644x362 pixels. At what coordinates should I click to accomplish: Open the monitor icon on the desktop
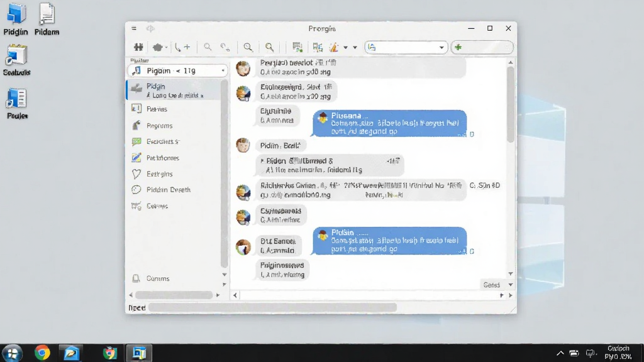pos(16,60)
